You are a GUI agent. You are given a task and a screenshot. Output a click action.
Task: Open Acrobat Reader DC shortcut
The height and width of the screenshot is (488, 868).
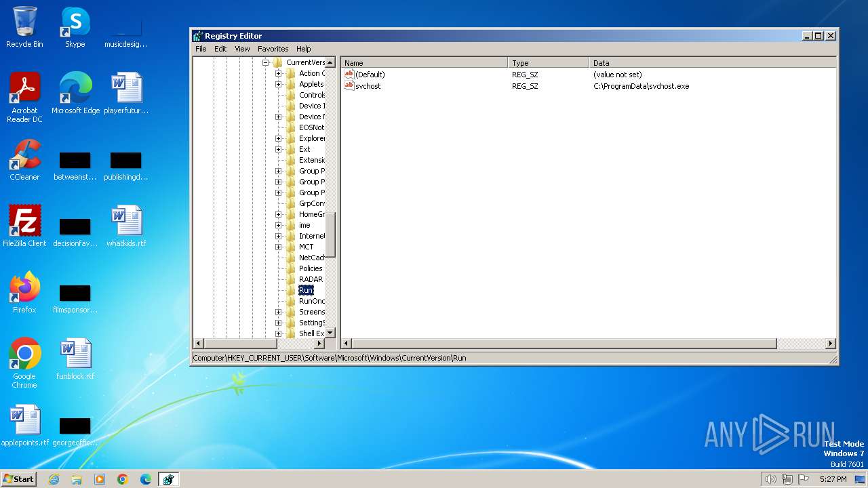(24, 97)
